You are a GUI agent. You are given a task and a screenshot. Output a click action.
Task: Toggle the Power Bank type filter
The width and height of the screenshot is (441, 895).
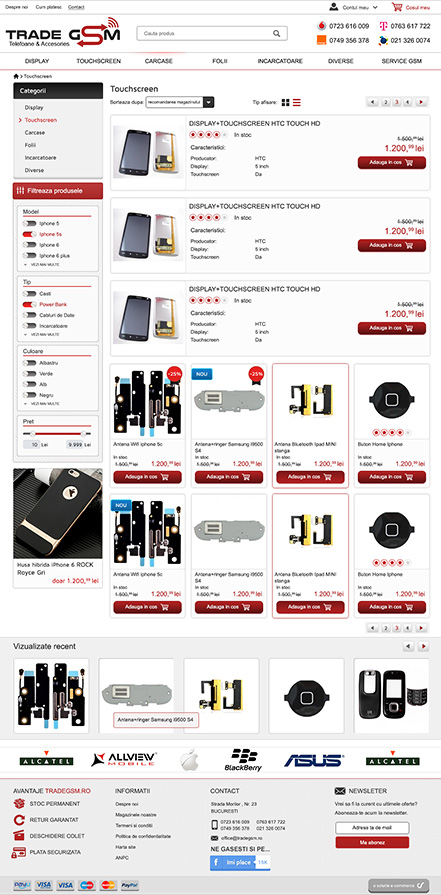29,304
